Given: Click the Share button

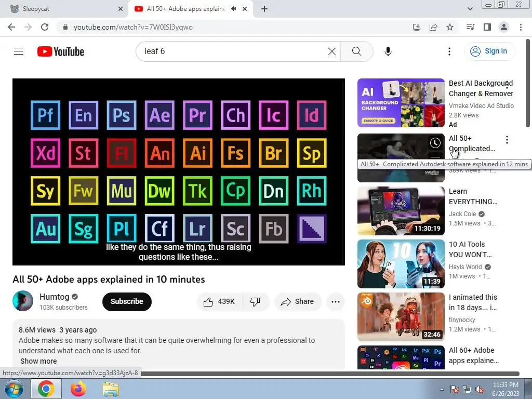Looking at the screenshot, I should coord(298,302).
